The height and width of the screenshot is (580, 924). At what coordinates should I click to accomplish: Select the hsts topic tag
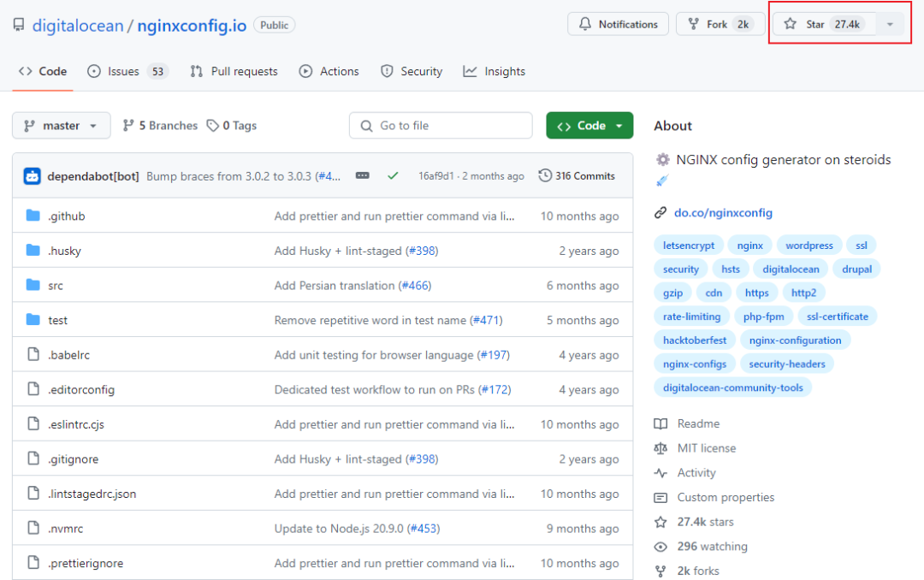click(730, 269)
